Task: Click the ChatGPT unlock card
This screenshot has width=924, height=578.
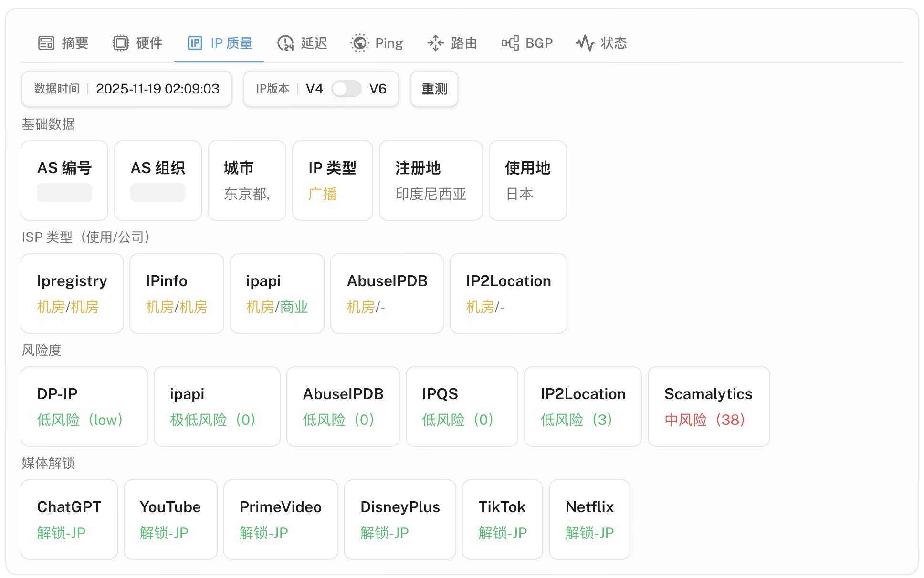Action: (69, 519)
